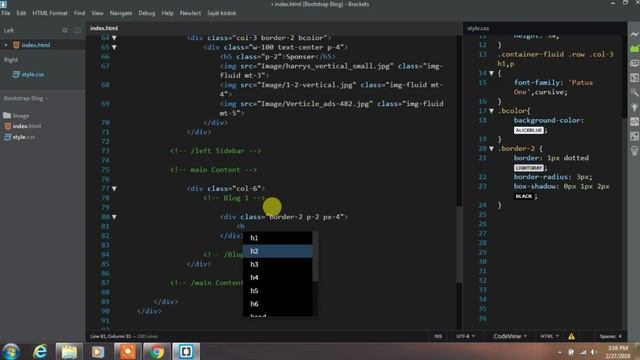Screen dimensions: 640x360
Task: Click the orange screen recorder taskbar icon
Action: [x=127, y=351]
